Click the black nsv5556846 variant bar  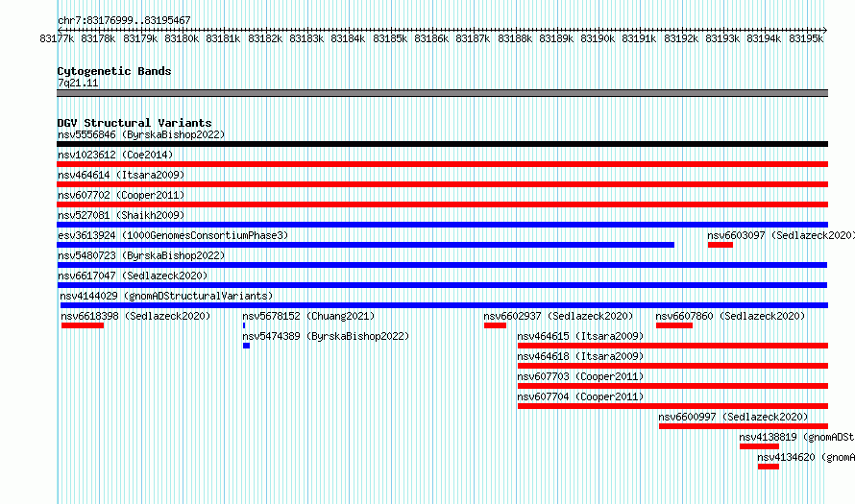[x=442, y=144]
